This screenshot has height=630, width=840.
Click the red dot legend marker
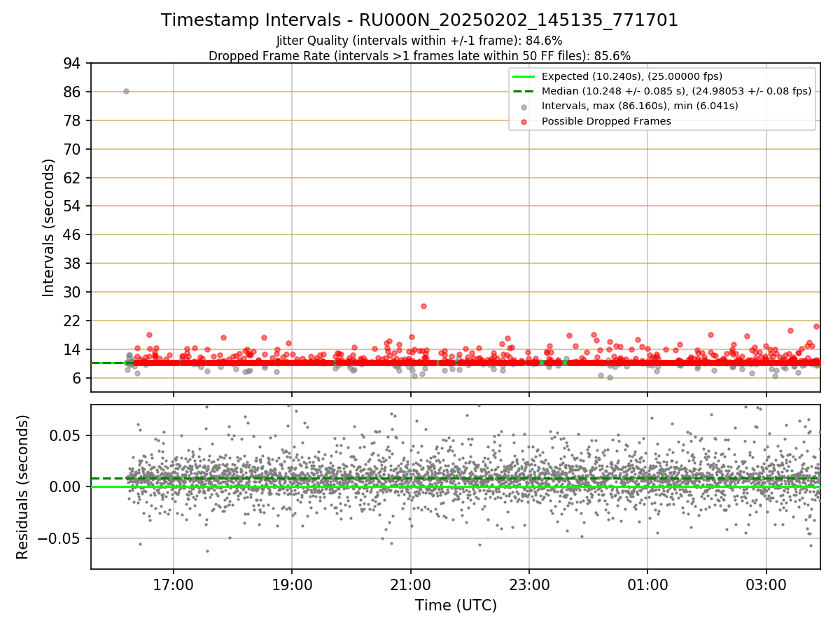(524, 122)
